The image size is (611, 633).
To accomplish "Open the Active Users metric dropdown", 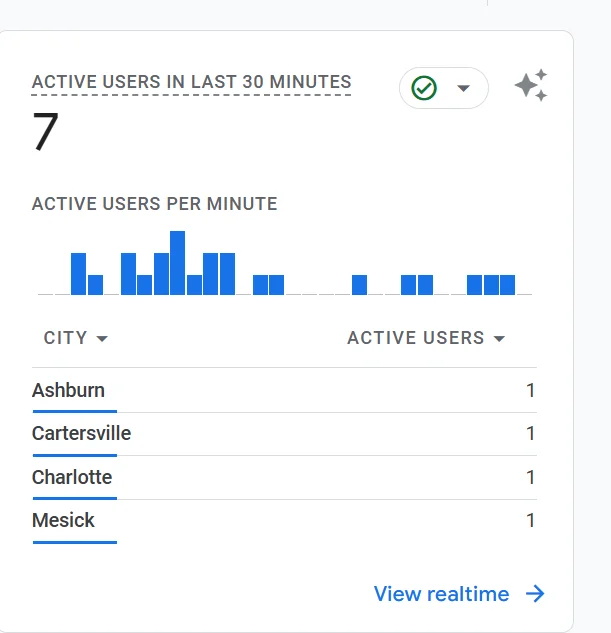I will coord(426,338).
